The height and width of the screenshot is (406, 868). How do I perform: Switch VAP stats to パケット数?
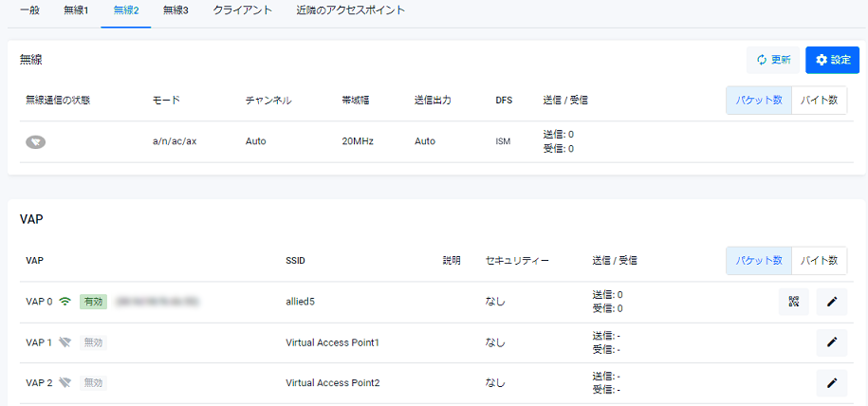[x=759, y=260]
